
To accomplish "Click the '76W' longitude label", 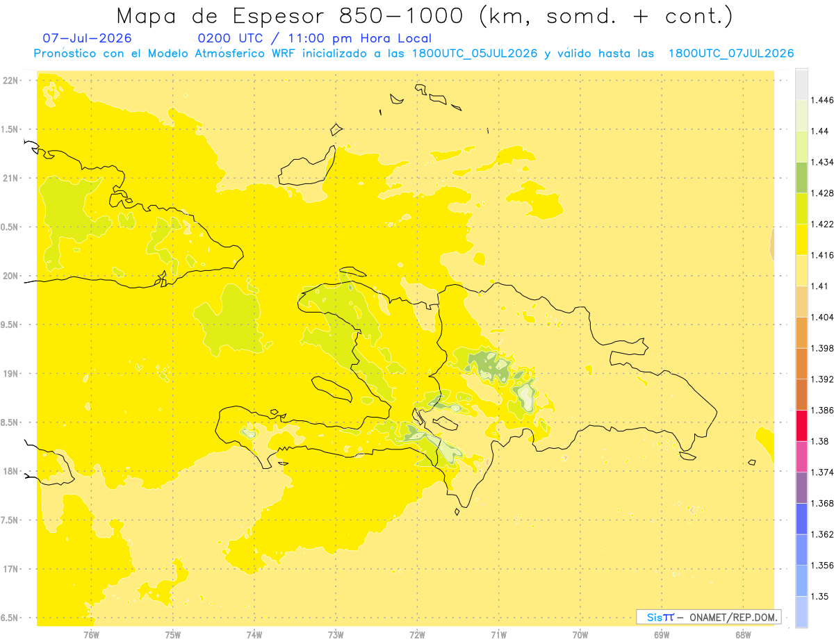I will 91,634.
